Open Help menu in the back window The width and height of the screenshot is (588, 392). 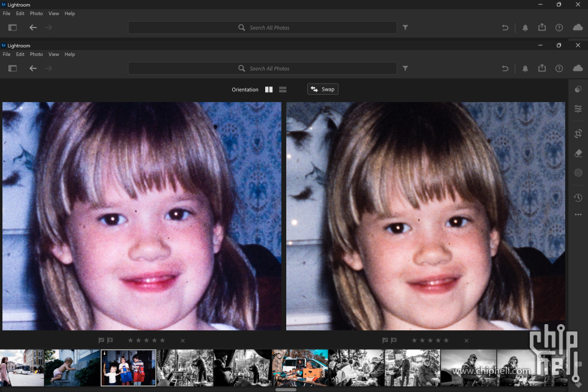tap(70, 13)
